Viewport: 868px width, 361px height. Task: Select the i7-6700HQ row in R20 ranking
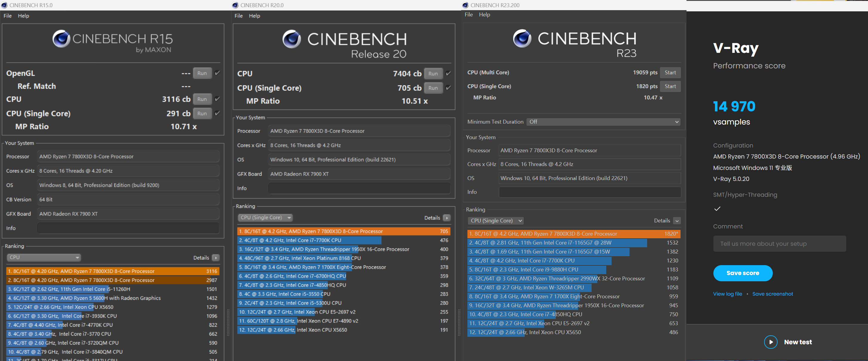point(344,276)
